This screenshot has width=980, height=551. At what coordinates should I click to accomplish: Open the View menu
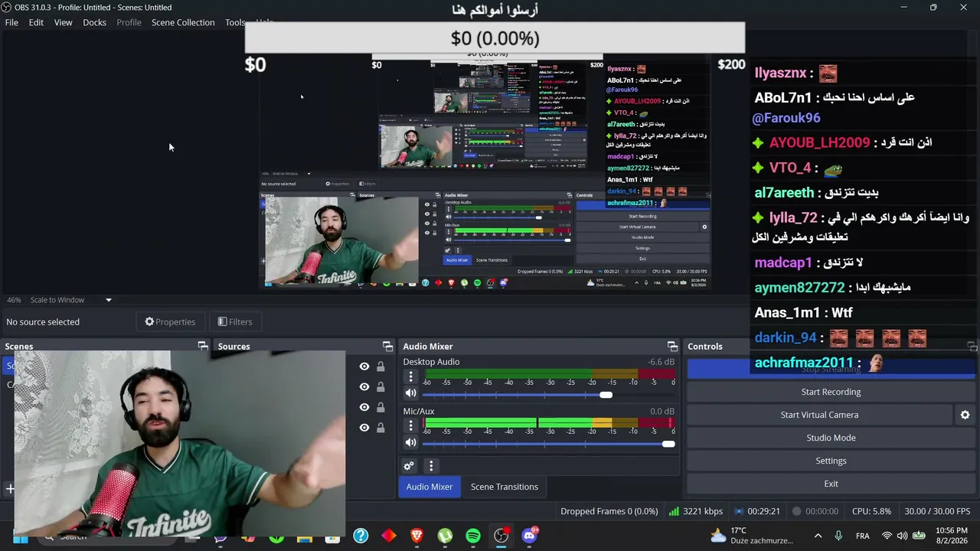[63, 22]
